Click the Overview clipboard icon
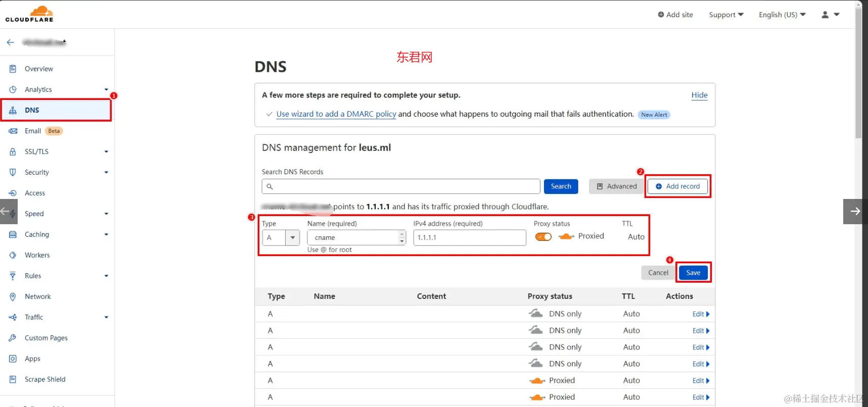Image resolution: width=868 pixels, height=407 pixels. pos(13,69)
